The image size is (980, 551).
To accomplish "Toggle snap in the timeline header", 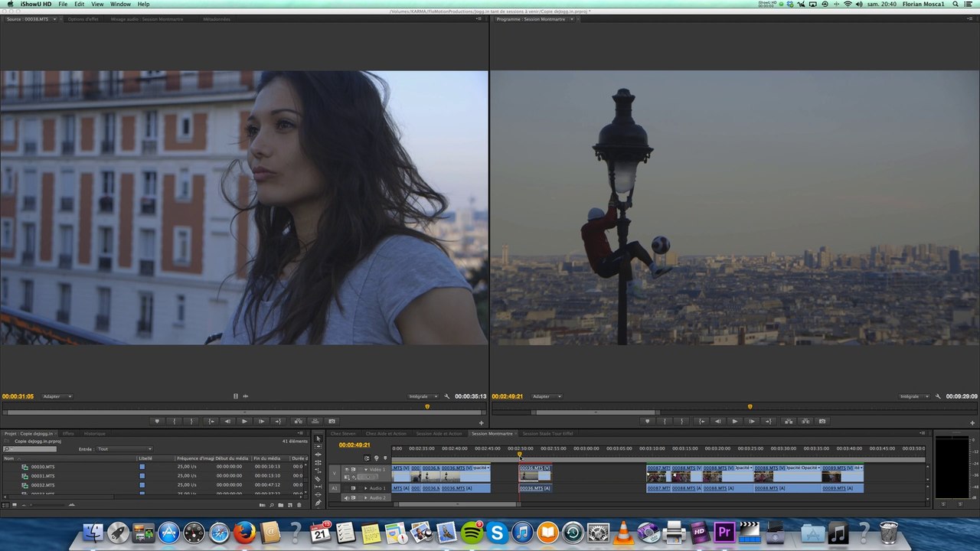I will pos(367,458).
